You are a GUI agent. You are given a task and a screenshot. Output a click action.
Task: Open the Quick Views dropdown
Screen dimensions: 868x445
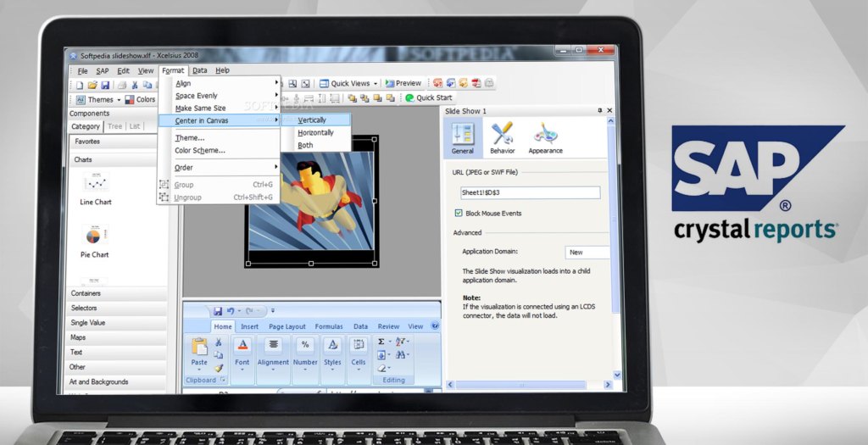349,83
